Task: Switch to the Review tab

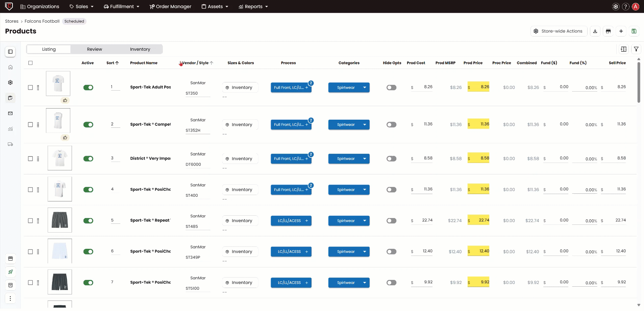Action: (x=95, y=49)
